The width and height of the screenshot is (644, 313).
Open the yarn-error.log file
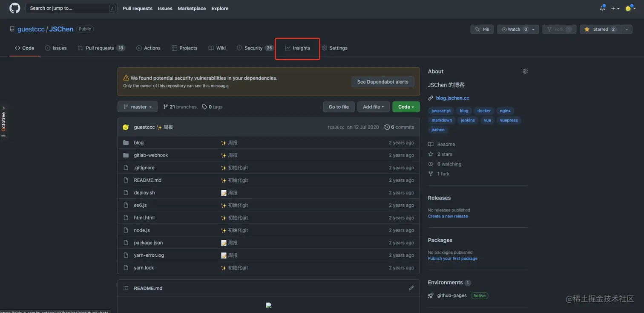pos(149,255)
